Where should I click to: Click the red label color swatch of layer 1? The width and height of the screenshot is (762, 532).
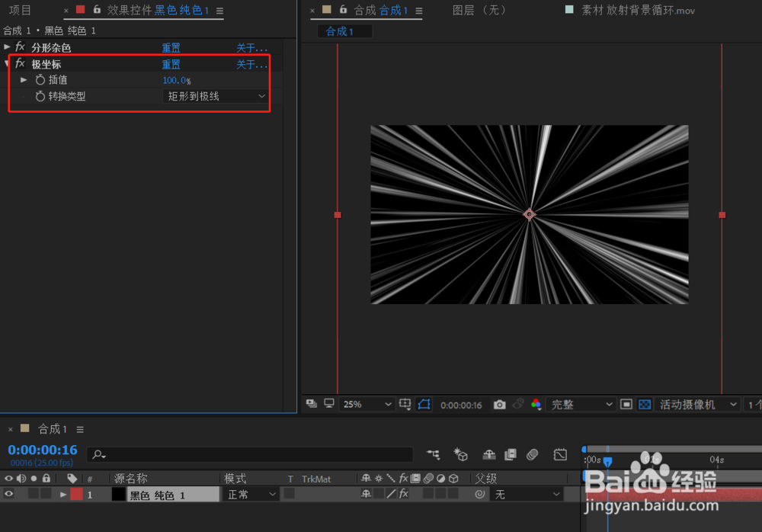(77, 494)
